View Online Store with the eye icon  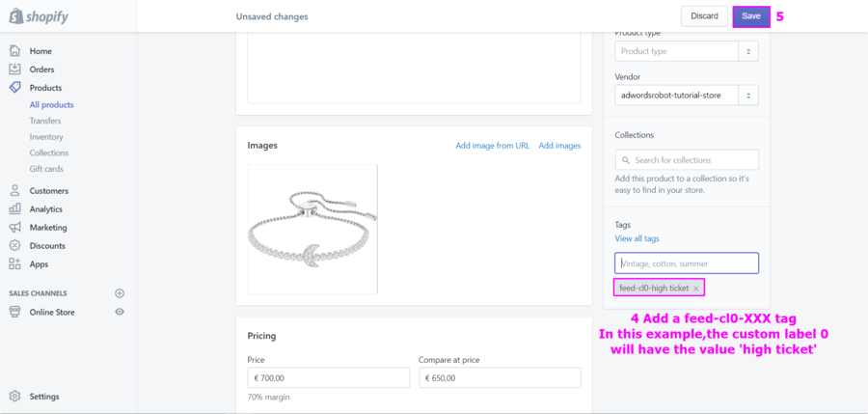pyautogui.click(x=120, y=313)
